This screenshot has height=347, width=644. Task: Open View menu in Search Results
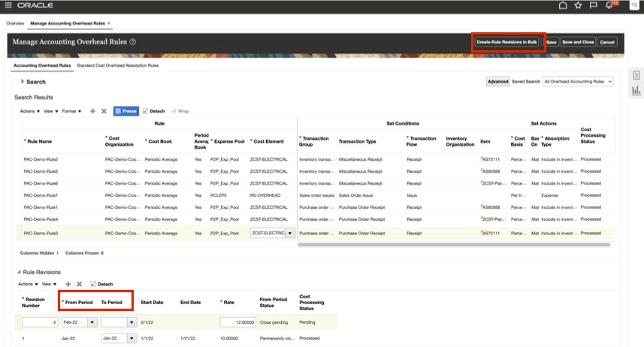(50, 111)
